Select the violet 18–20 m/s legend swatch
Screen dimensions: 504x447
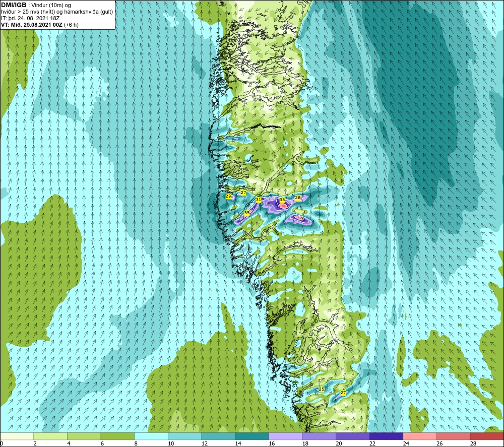(x=319, y=436)
